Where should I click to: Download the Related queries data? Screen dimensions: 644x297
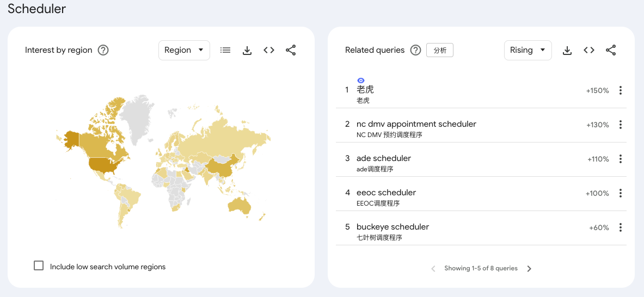pyautogui.click(x=567, y=50)
